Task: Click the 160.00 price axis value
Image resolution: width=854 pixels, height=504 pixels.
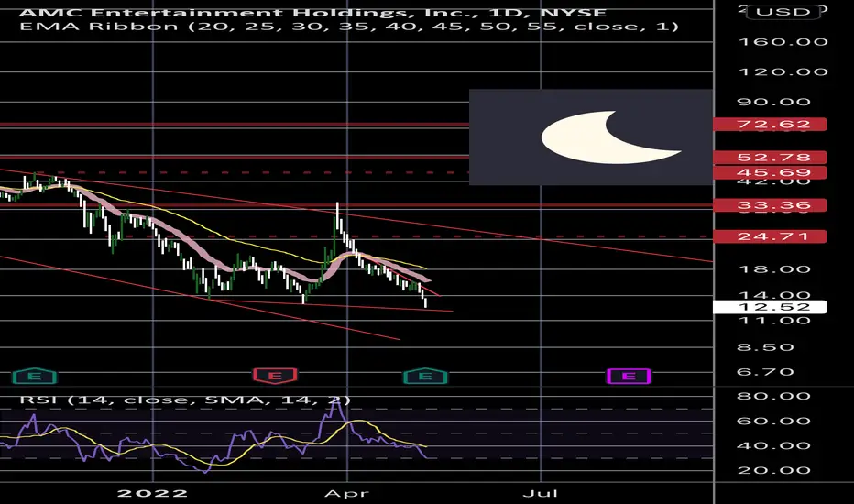Action: click(x=783, y=42)
